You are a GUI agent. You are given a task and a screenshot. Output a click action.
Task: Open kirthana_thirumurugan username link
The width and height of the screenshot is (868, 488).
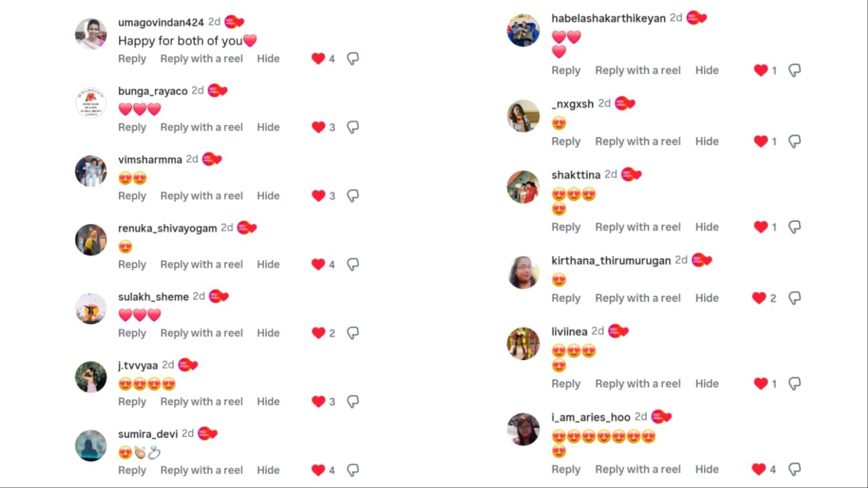611,261
